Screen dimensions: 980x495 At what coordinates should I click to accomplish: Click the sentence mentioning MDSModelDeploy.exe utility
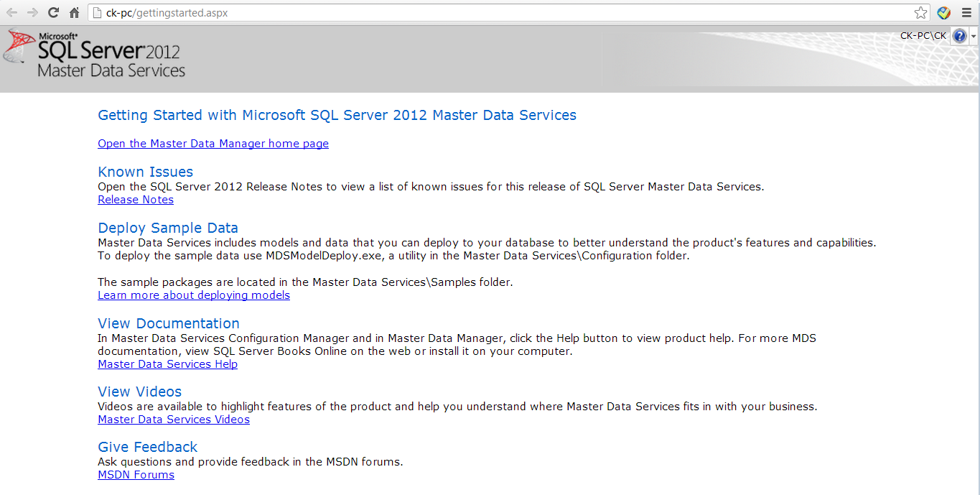tap(393, 256)
